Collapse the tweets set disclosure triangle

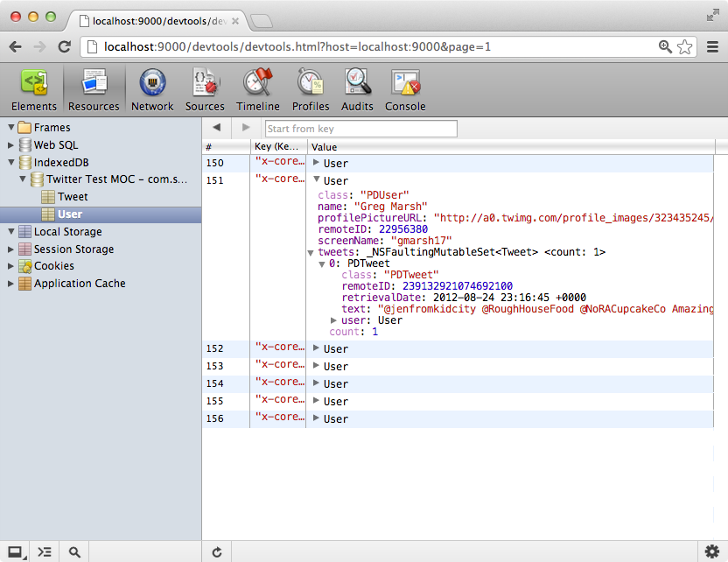pyautogui.click(x=311, y=252)
